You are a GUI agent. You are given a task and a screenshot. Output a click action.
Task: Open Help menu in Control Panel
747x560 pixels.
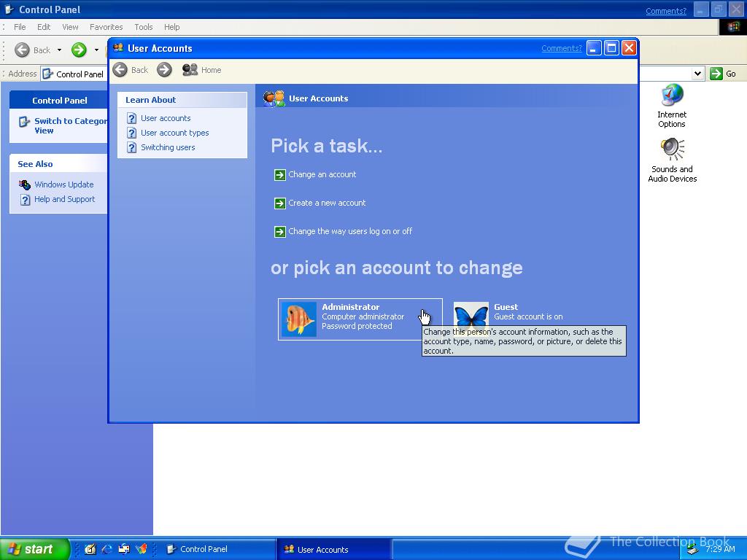pos(172,27)
